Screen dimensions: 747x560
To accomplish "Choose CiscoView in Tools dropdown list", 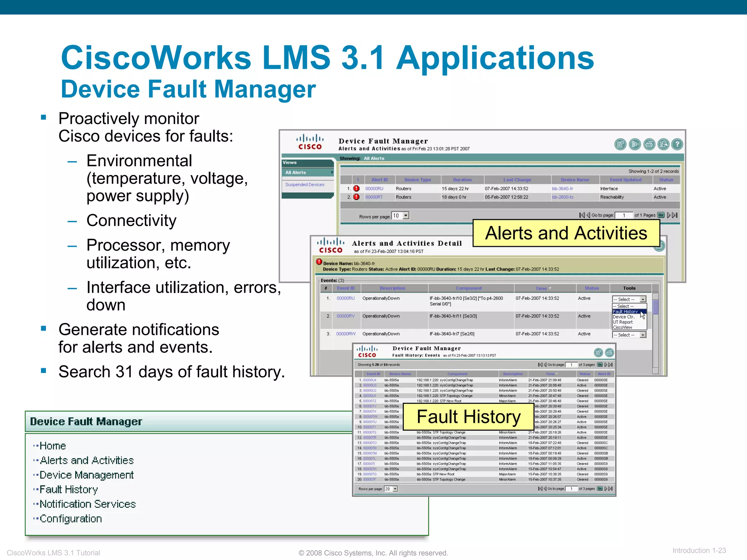I will pyautogui.click(x=623, y=327).
